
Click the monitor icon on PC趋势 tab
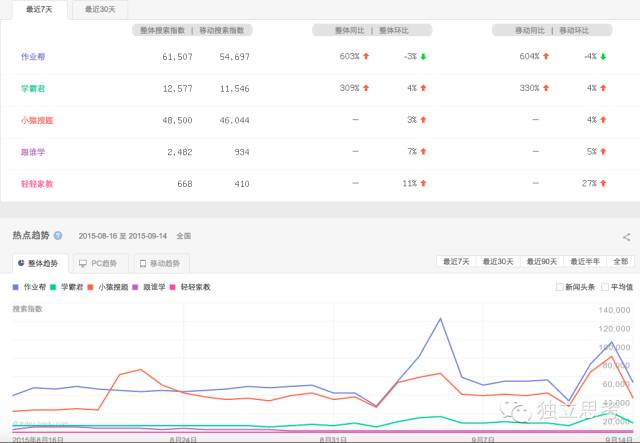tap(82, 264)
